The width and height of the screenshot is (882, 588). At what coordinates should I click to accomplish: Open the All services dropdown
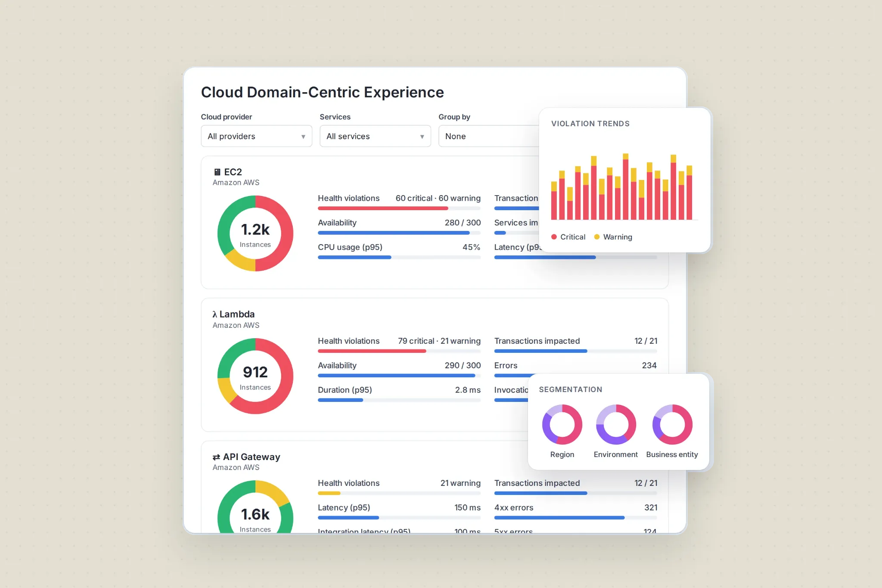tap(375, 136)
